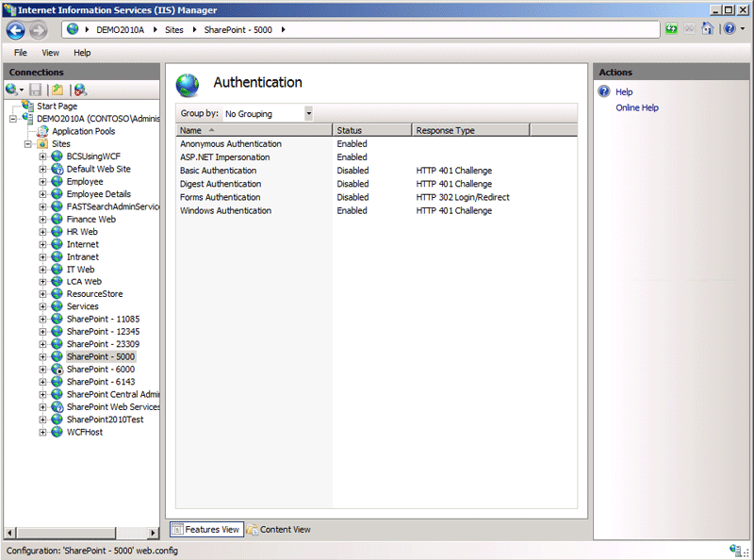Click the Stop icon in the top toolbar
The height and width of the screenshot is (560, 754).
click(x=689, y=29)
